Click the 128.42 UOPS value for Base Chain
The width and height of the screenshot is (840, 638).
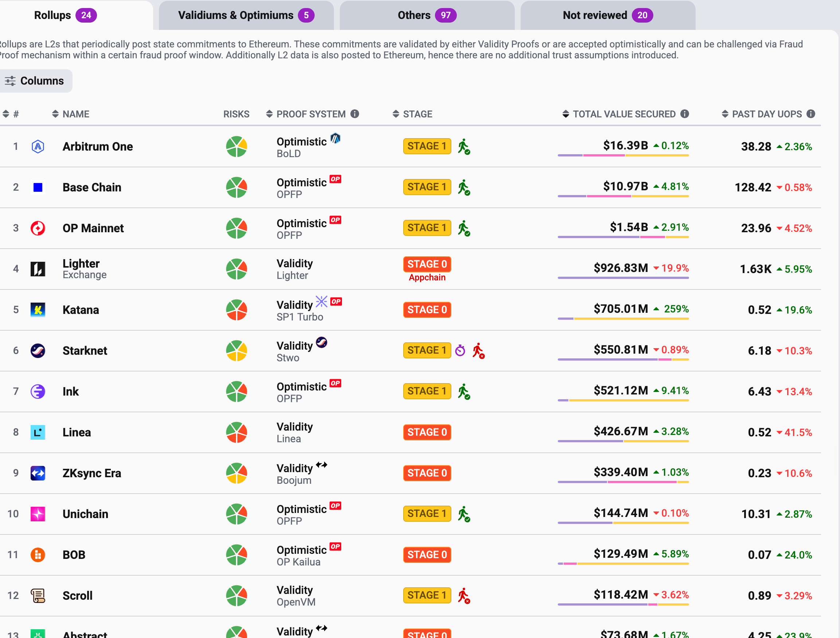coord(752,187)
